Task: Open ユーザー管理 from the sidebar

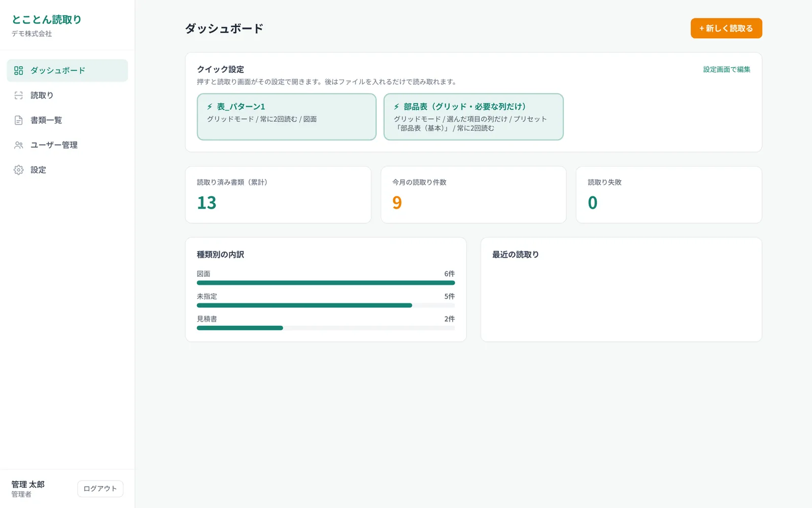Action: click(67, 145)
